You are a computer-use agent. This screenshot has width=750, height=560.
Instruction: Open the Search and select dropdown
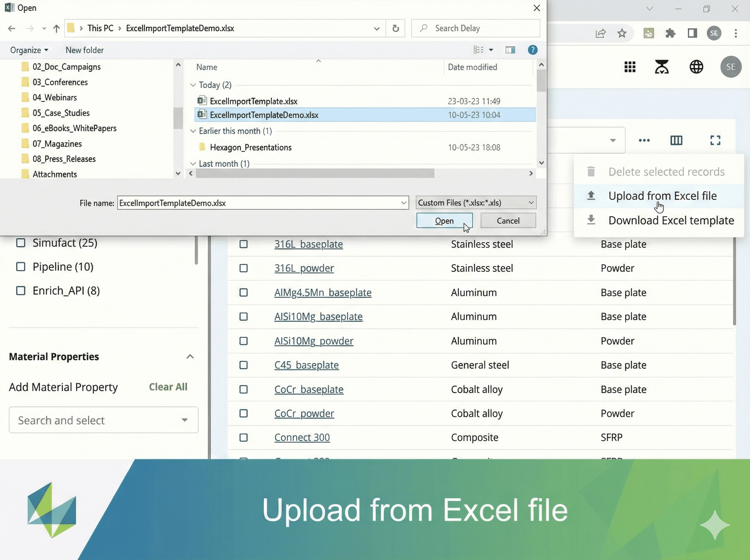coord(103,420)
